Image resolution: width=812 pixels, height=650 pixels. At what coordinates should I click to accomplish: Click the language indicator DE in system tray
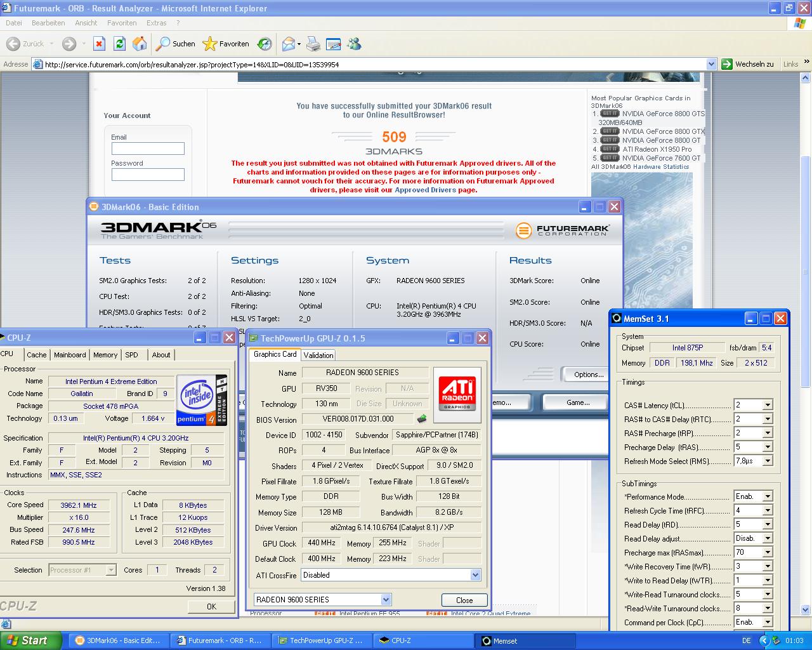click(747, 641)
